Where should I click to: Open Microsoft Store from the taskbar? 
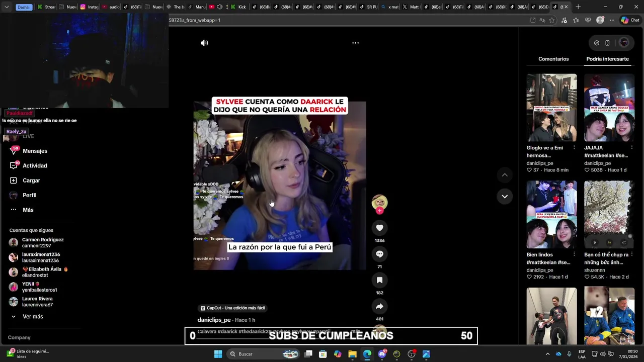click(323, 354)
